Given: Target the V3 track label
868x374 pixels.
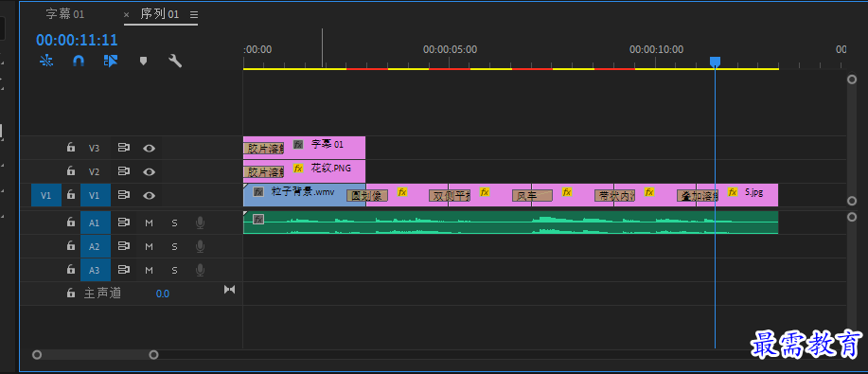Looking at the screenshot, I should coord(95,148).
